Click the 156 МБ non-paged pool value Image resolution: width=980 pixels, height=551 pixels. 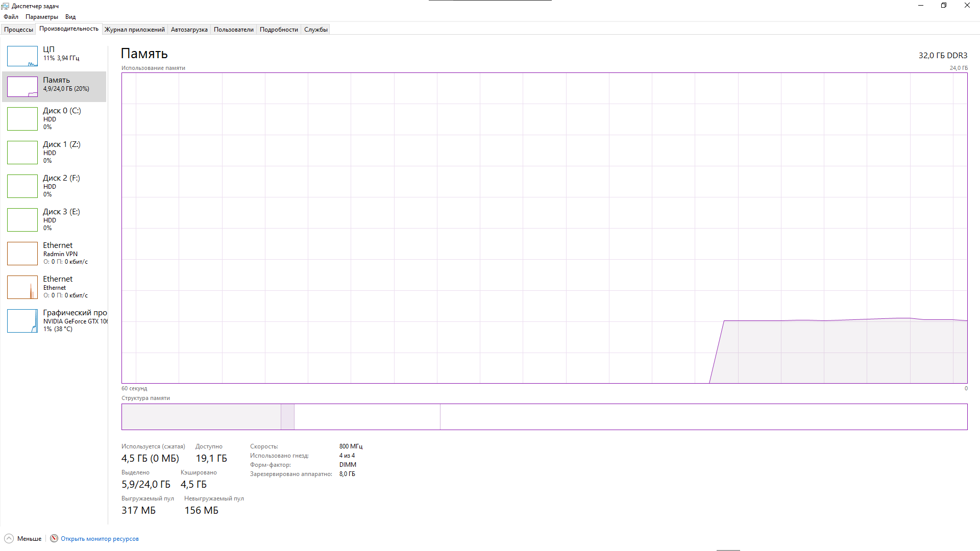tap(201, 510)
